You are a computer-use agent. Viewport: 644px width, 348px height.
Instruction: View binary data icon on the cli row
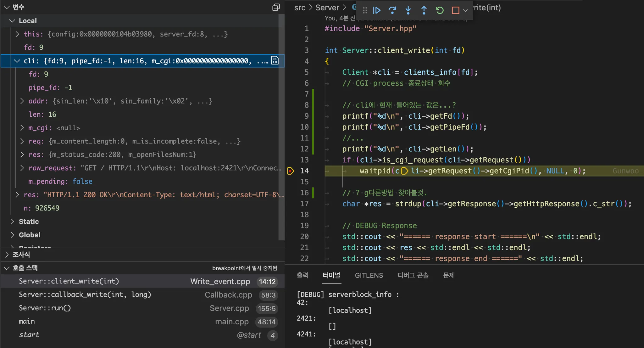[x=275, y=60]
